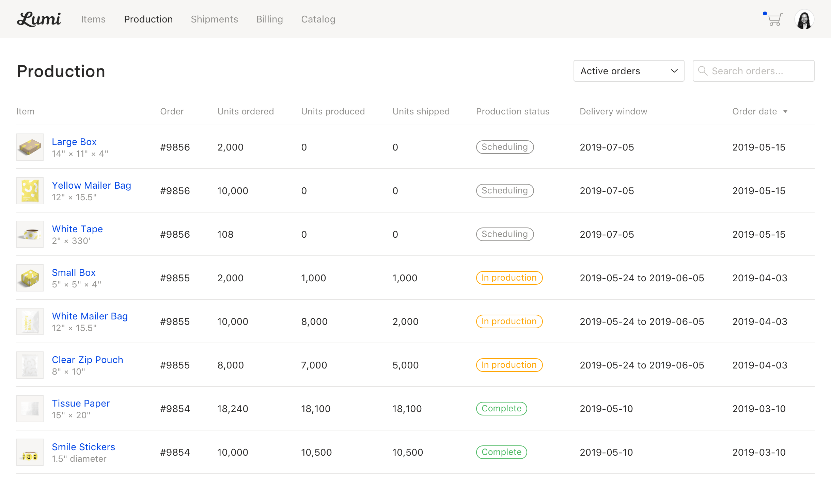Click 8,000 units produced for White Mailer Bag
Image resolution: width=831 pixels, height=504 pixels.
tap(314, 321)
